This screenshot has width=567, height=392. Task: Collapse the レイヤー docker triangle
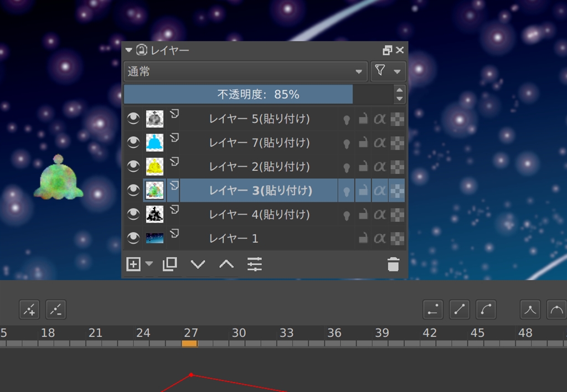128,50
